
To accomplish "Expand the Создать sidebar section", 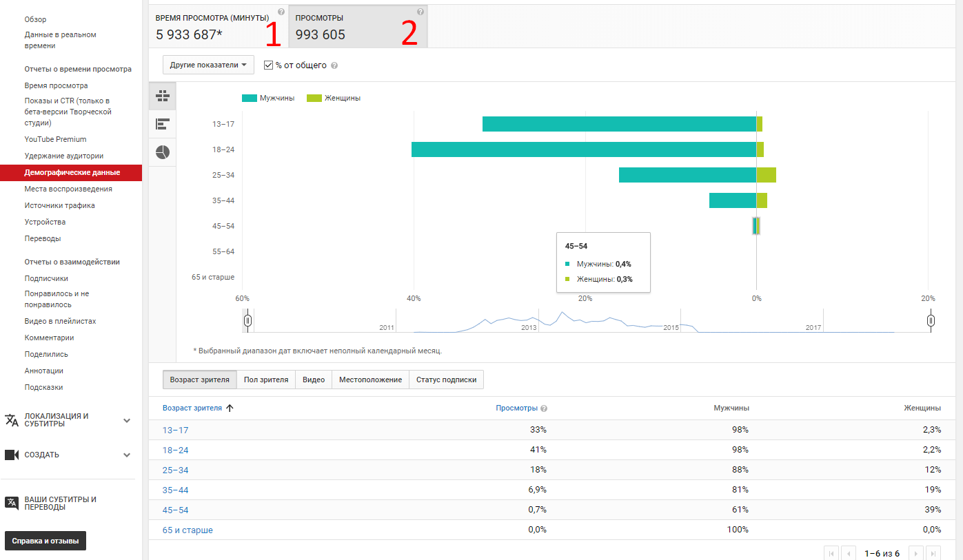I will (x=127, y=455).
